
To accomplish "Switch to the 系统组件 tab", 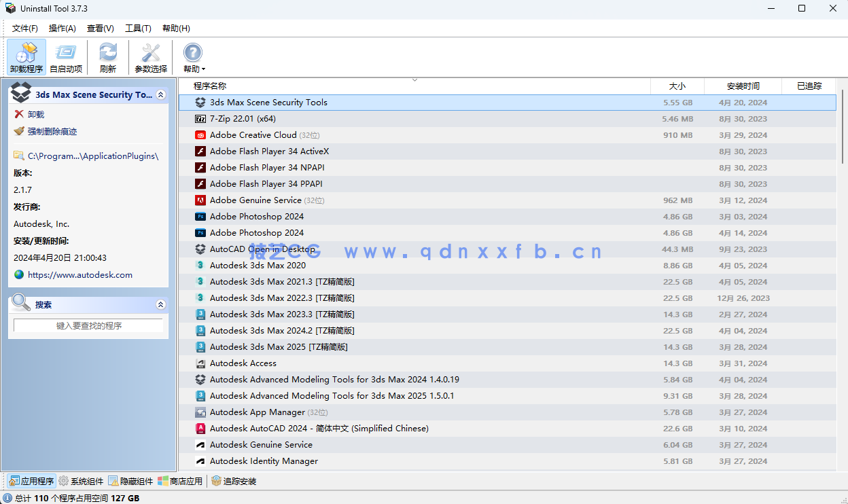I will 82,481.
